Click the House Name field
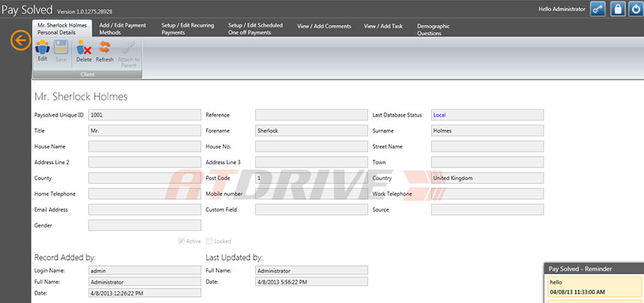 (x=145, y=146)
